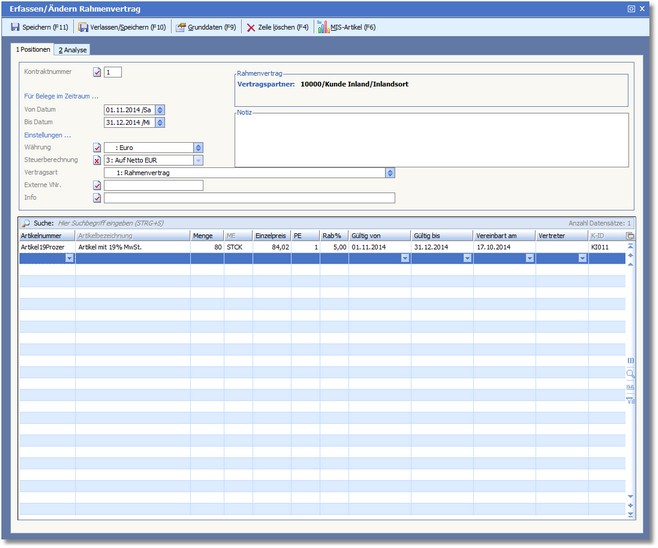This screenshot has width=658, height=548.
Task: Click the Einzelpreis column header
Action: coord(271,236)
